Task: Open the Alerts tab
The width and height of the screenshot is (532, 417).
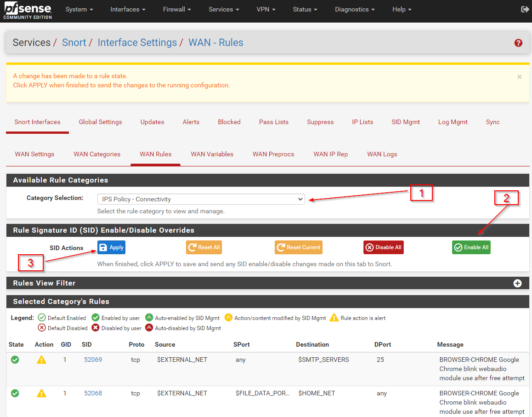Action: click(191, 122)
